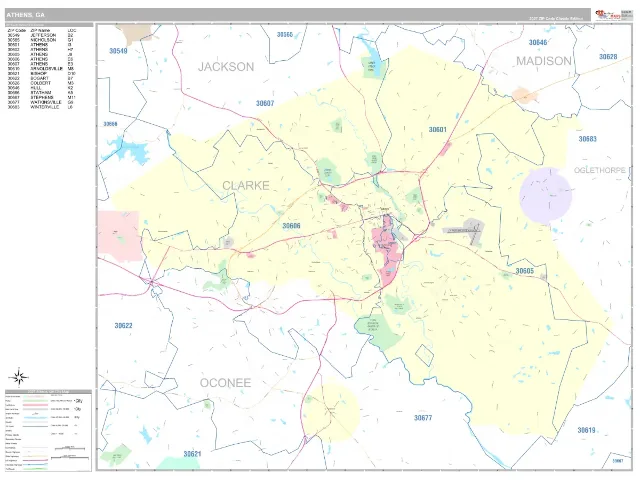This screenshot has width=640, height=480.
Task: Click the map legend box at bottom left
Action: tap(48, 430)
